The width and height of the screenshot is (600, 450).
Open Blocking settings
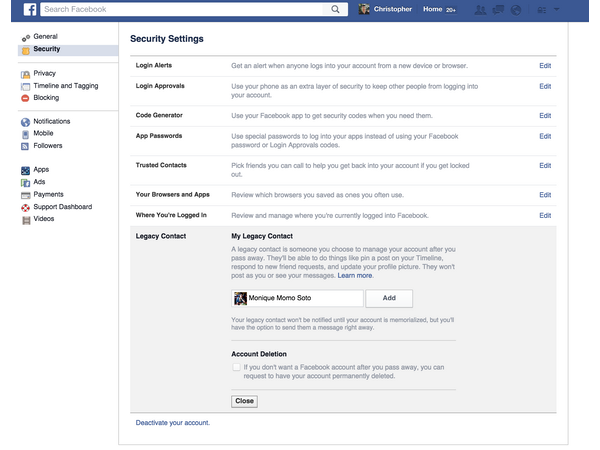(46, 98)
